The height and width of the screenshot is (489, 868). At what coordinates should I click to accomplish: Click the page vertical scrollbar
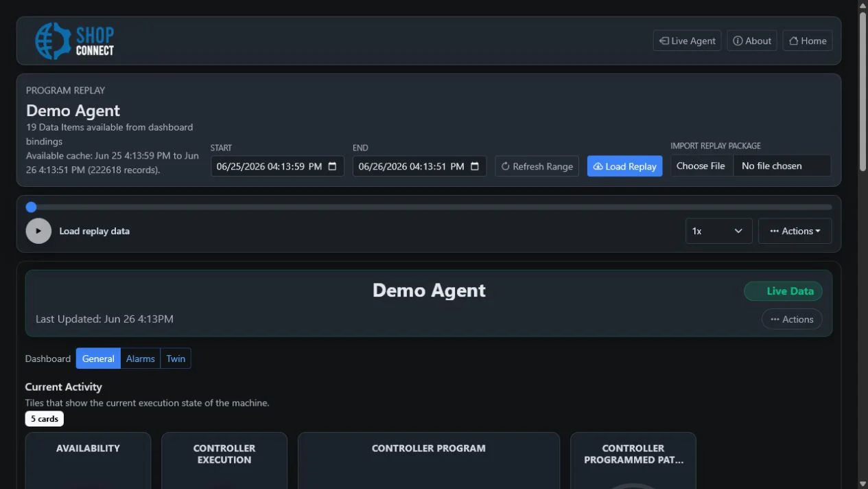pyautogui.click(x=863, y=92)
